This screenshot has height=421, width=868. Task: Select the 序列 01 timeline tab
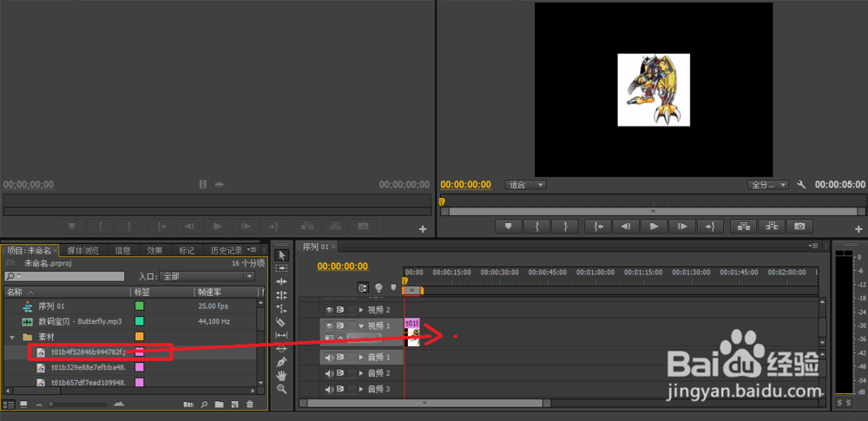(x=316, y=247)
